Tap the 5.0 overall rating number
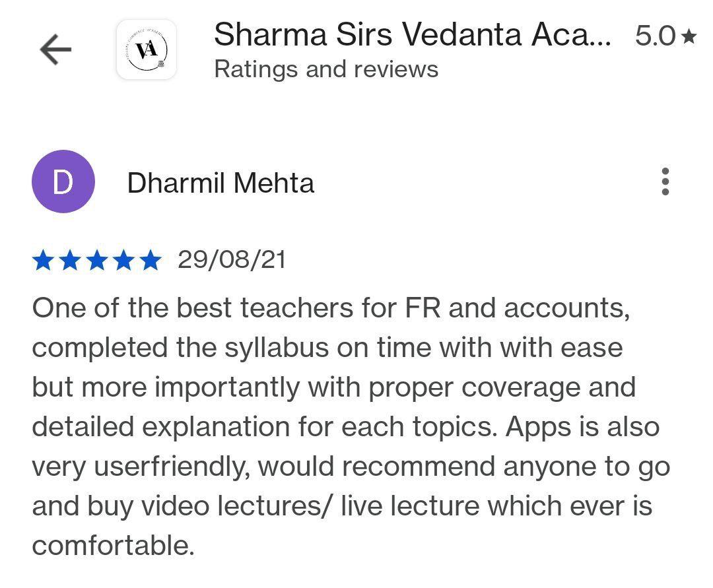713x588 pixels. 655,36
